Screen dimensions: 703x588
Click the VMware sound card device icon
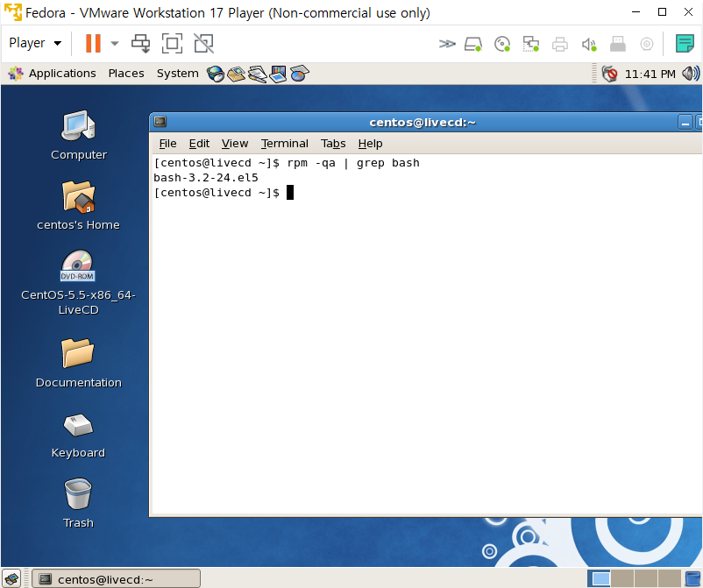tap(589, 44)
